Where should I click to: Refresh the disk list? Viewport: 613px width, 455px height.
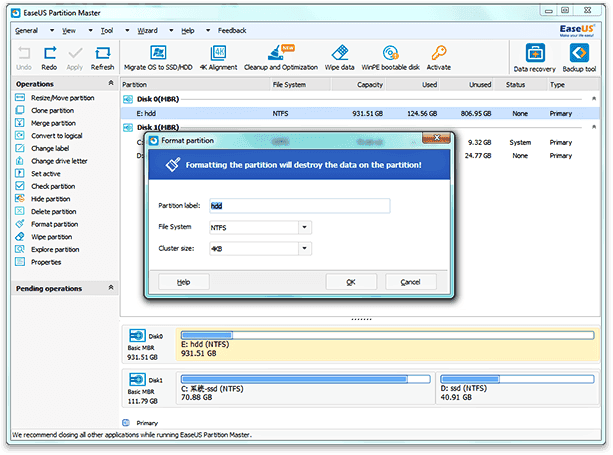point(102,58)
